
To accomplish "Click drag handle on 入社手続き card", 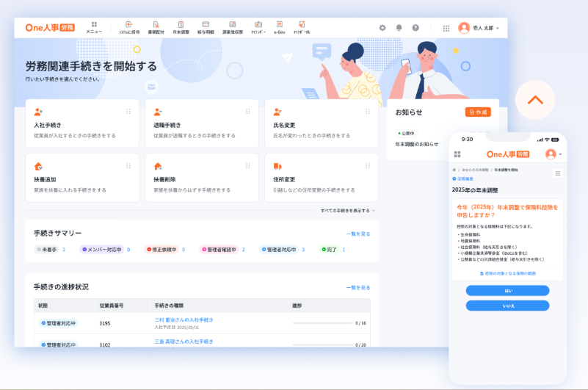I will coord(128,112).
